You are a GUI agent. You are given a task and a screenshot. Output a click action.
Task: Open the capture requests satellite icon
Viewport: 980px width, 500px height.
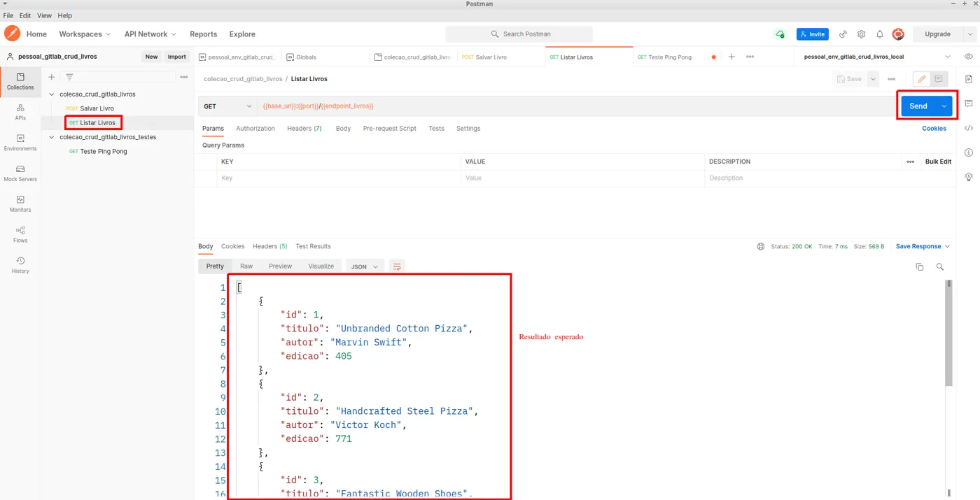tap(843, 34)
